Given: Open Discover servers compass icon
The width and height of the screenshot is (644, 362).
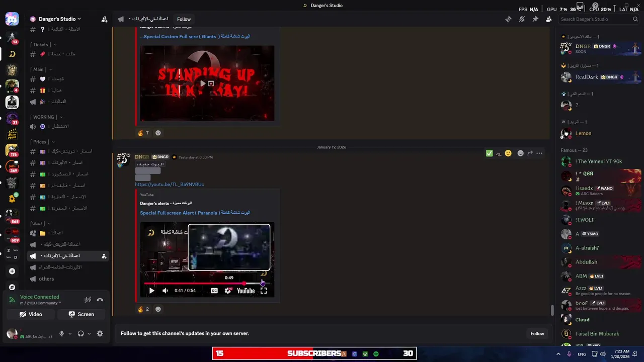Looking at the screenshot, I should 12,287.
